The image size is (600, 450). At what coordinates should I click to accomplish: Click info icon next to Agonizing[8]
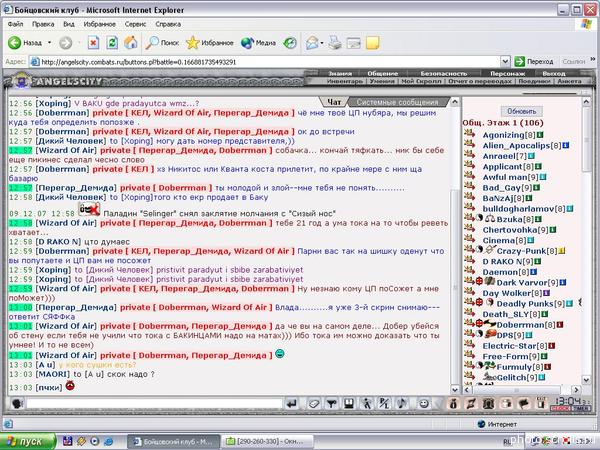540,135
